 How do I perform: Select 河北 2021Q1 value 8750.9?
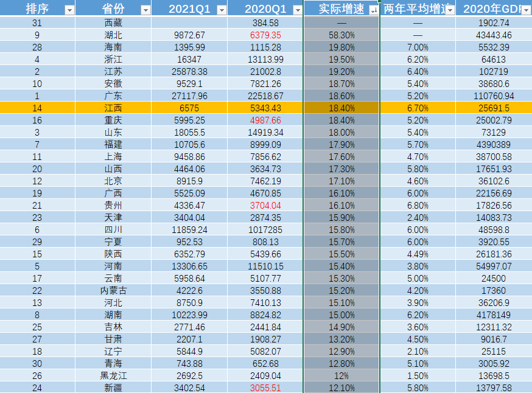point(189,303)
